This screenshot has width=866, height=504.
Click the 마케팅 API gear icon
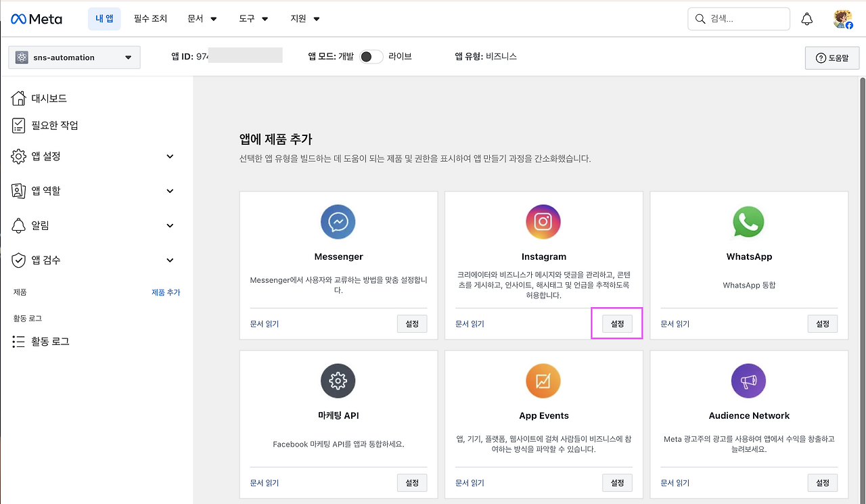tap(338, 381)
